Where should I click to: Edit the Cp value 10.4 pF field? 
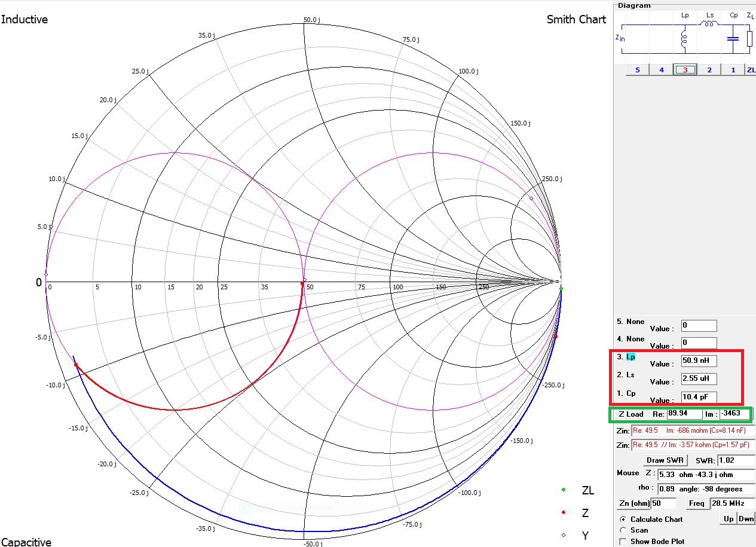coord(699,398)
